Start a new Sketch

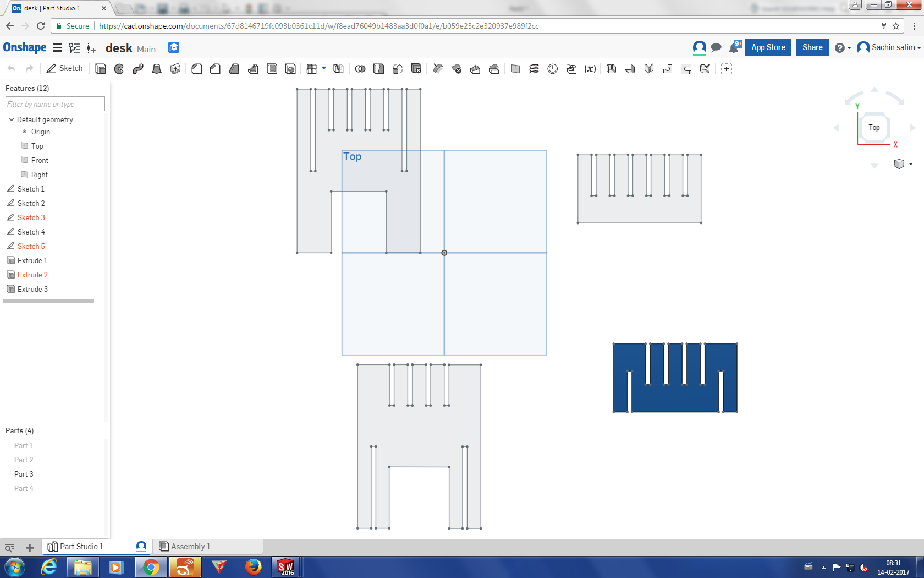[x=65, y=68]
